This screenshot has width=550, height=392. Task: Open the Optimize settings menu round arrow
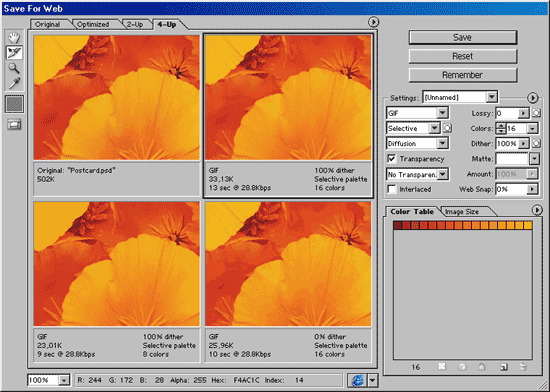(x=532, y=97)
